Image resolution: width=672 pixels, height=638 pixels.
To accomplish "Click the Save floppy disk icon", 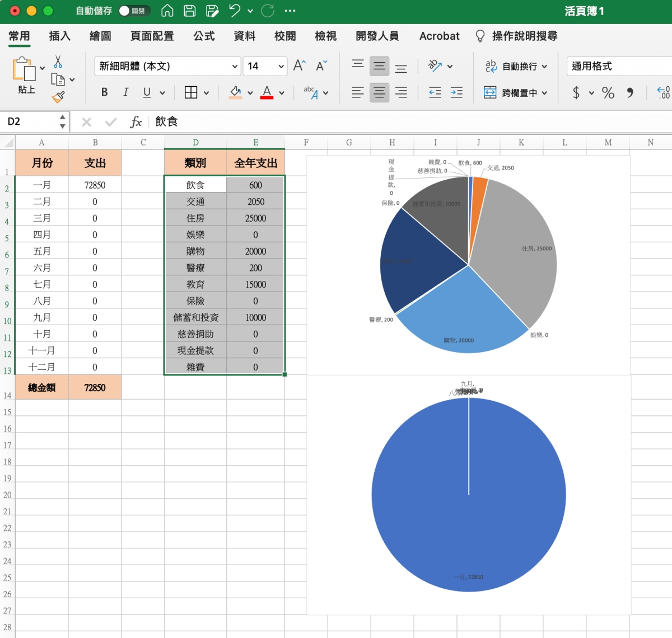I will (190, 11).
